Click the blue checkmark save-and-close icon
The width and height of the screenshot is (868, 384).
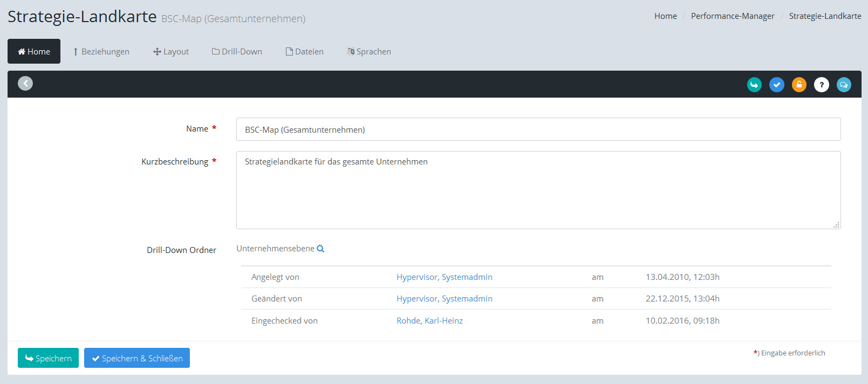pos(776,85)
